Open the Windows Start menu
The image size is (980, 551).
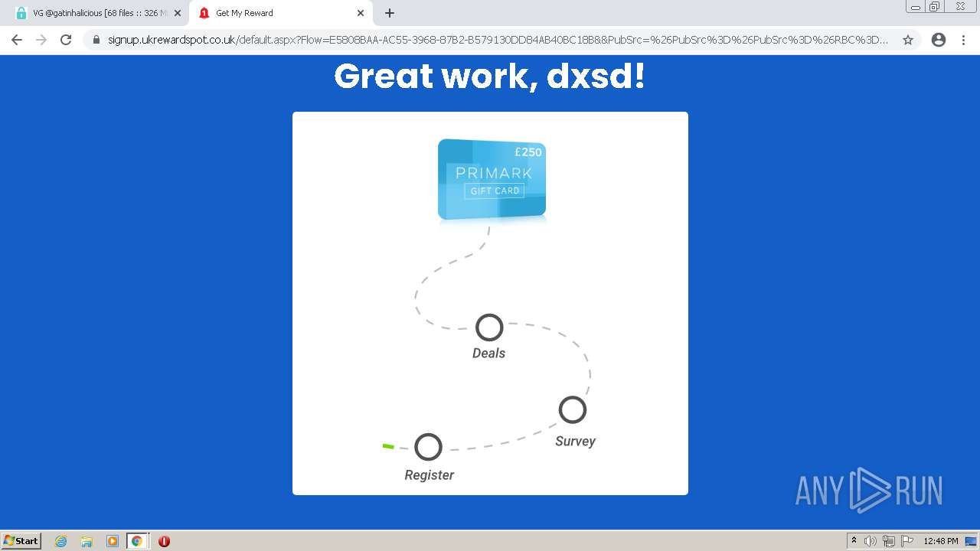click(21, 540)
